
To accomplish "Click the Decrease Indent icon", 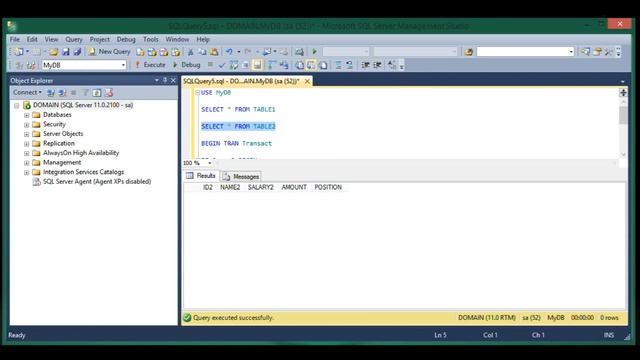I will click(x=366, y=65).
